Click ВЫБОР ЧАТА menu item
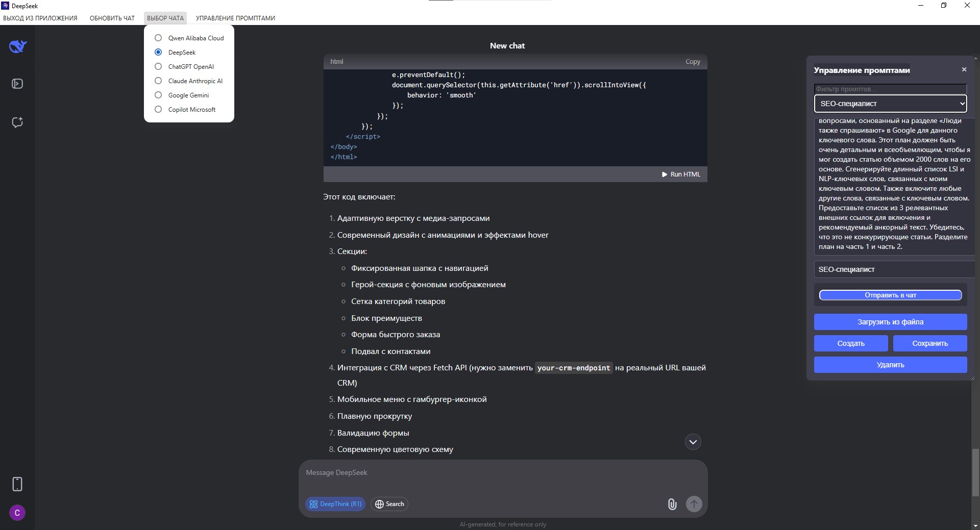Viewport: 980px width, 530px height. click(x=165, y=18)
